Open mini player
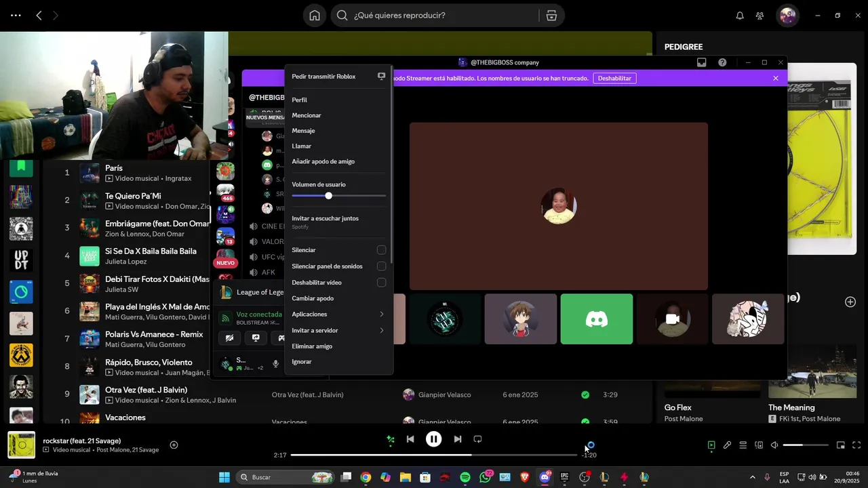 [x=841, y=445]
